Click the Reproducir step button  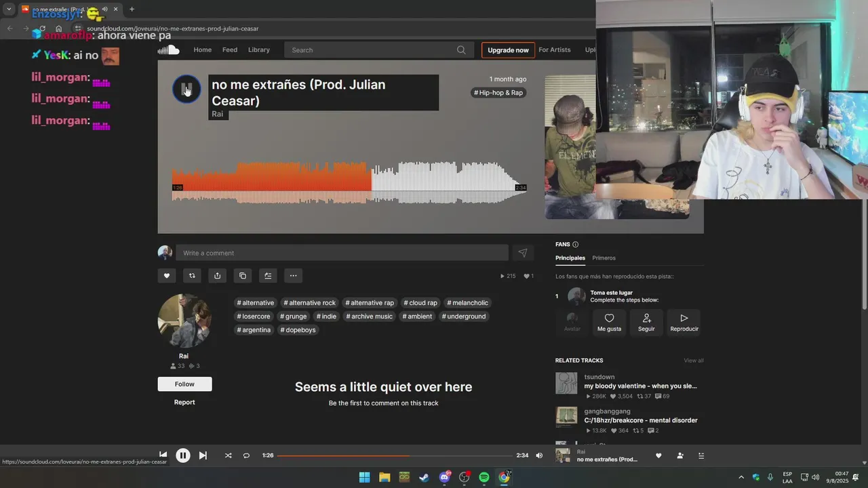[684, 322]
